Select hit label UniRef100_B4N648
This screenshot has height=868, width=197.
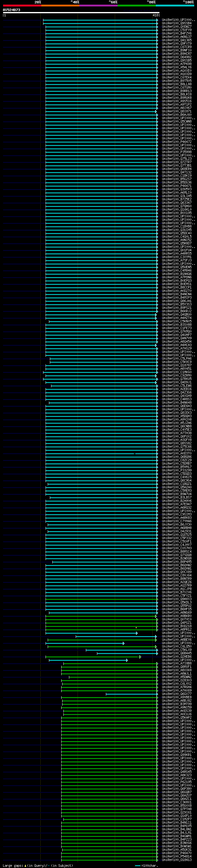177,403
